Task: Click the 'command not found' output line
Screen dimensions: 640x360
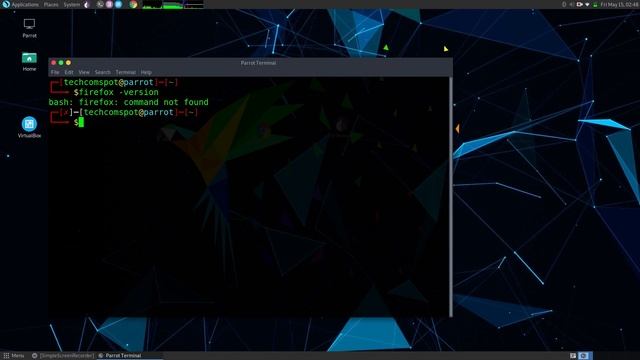Action: 129,102
